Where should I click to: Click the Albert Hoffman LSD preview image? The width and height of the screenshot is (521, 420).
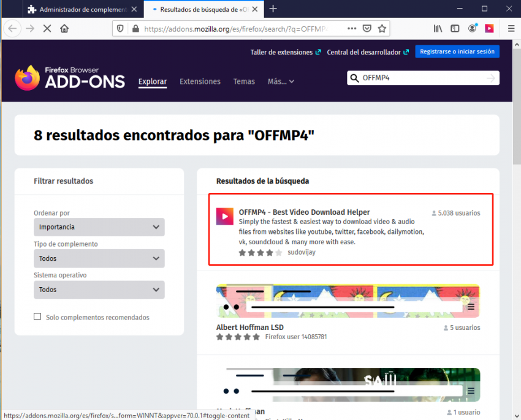pos(348,301)
